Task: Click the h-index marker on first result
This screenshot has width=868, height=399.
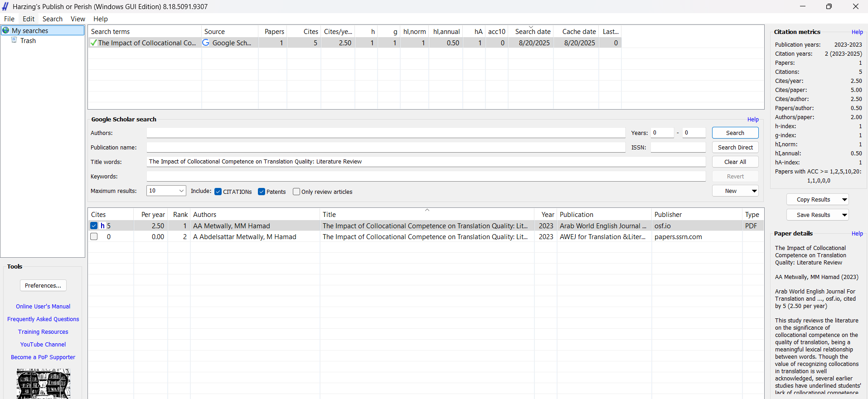Action: click(102, 226)
